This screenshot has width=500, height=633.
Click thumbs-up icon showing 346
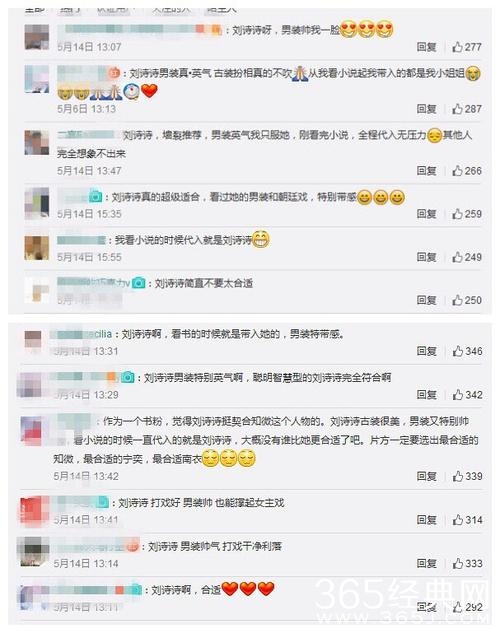click(457, 351)
